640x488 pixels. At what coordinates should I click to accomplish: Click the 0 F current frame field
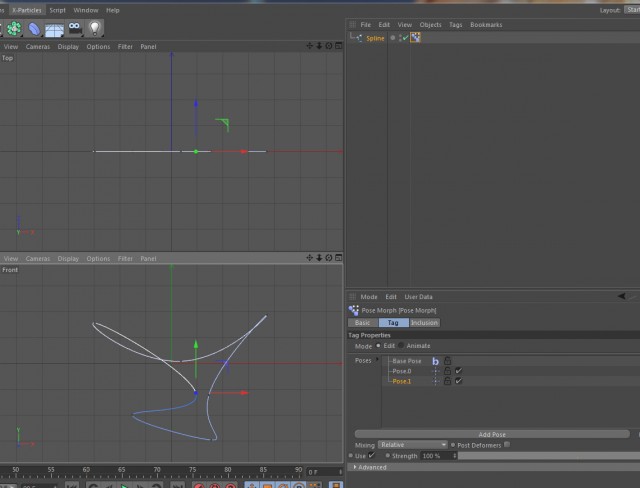click(322, 472)
